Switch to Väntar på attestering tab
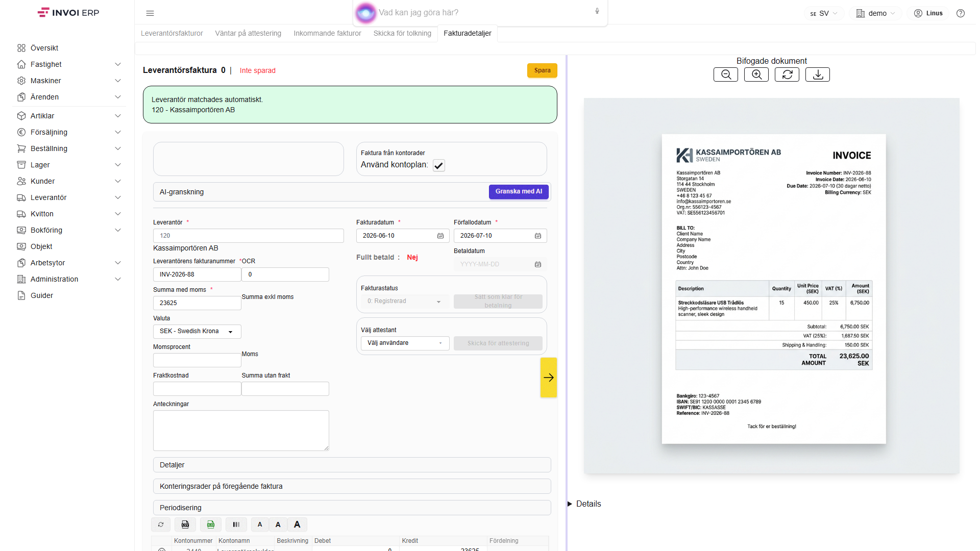The image size is (980, 551). click(248, 33)
